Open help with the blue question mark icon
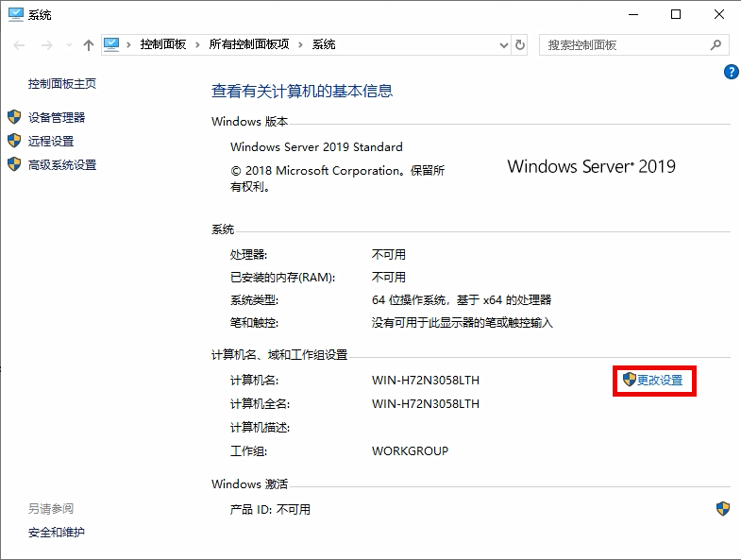This screenshot has height=560, width=741. (730, 72)
